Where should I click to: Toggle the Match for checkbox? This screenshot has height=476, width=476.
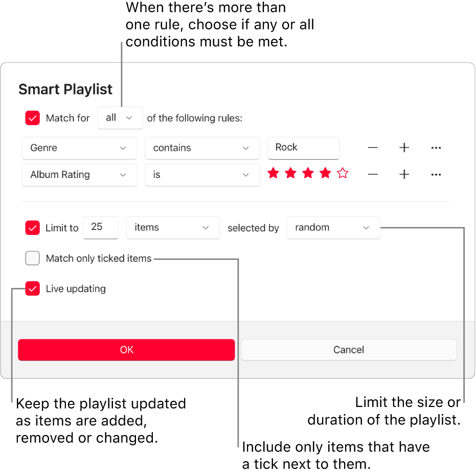click(x=32, y=118)
